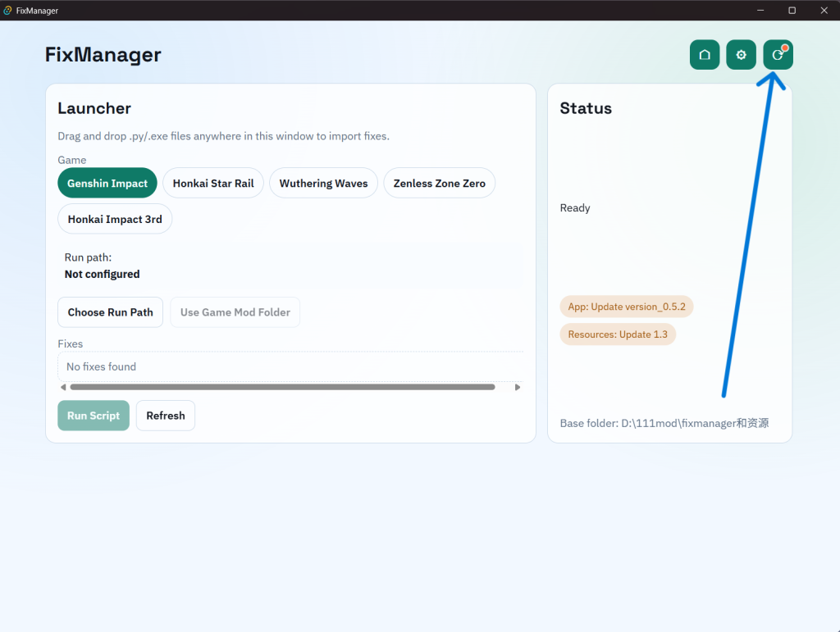Viewport: 840px width, 632px height.
Task: Open the home page icon button
Action: coord(705,55)
